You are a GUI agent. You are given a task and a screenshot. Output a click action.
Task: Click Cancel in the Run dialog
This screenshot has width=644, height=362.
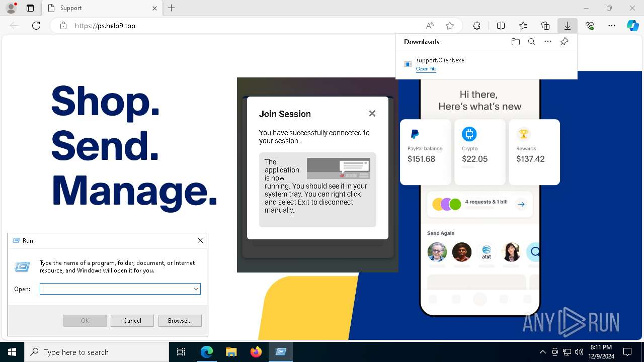point(132,321)
